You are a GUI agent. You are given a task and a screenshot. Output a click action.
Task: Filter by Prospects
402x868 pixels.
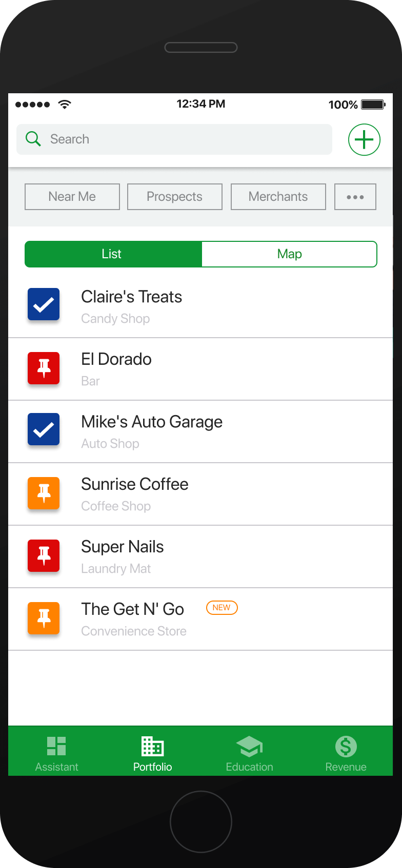coord(175,197)
